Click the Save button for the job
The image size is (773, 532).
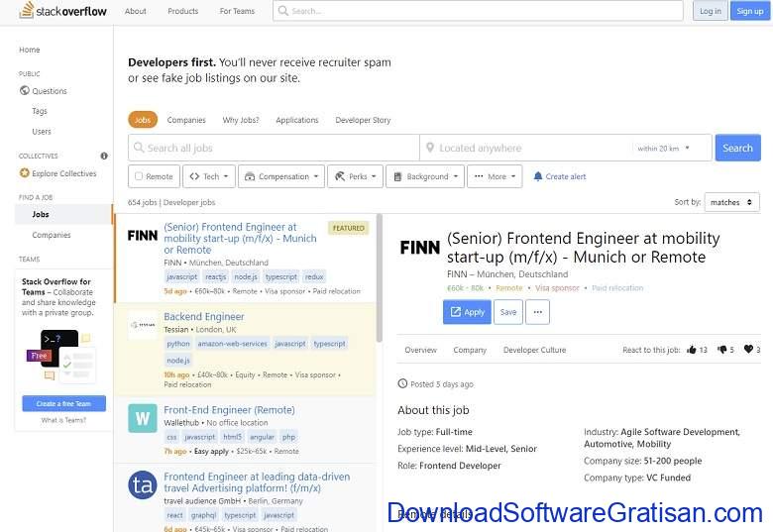click(x=508, y=312)
